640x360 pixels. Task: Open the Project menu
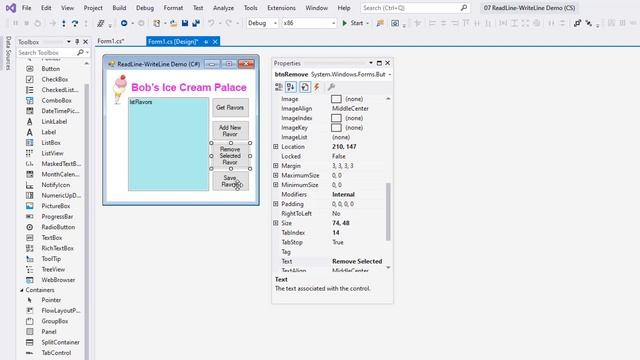point(93,8)
